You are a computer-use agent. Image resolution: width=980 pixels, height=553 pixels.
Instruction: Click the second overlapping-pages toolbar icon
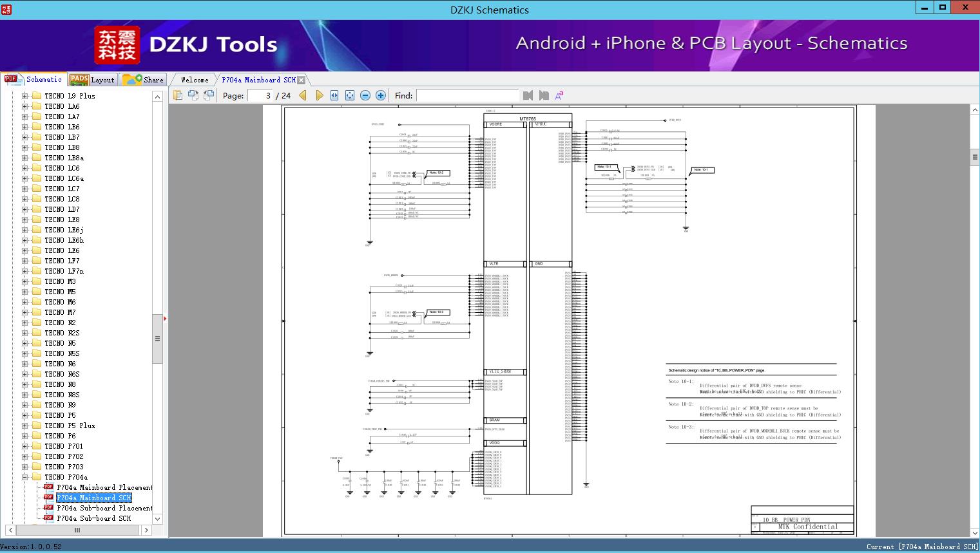click(193, 95)
